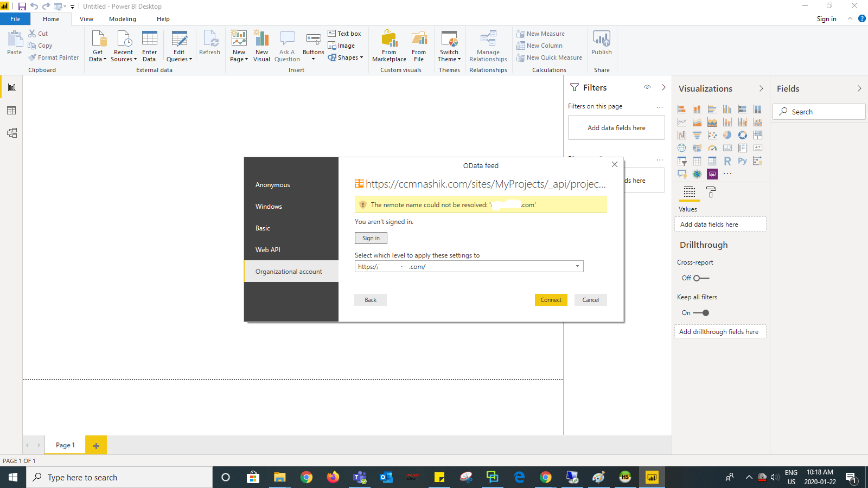Click the Enter Data icon
Viewport: 868px width, 488px height.
point(149,39)
